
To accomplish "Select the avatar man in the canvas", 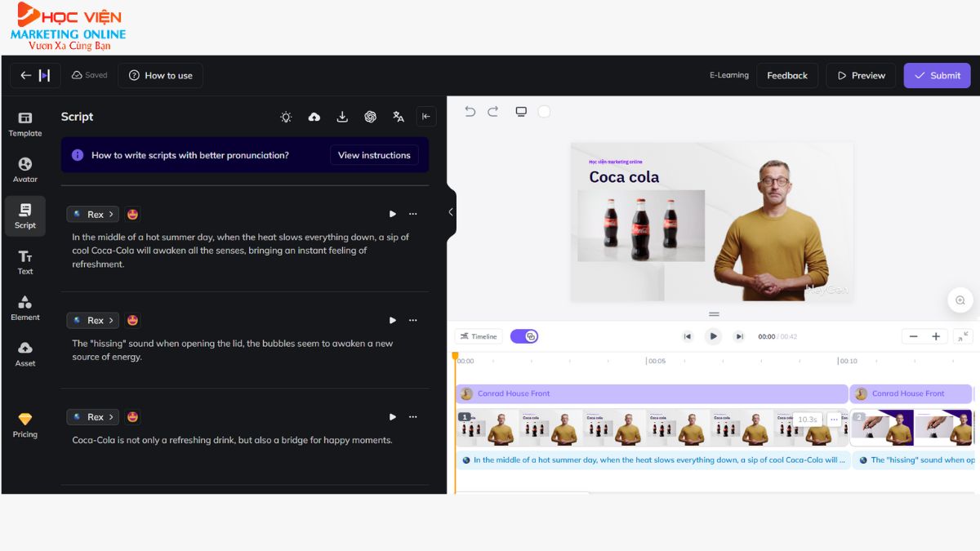I will 771,229.
